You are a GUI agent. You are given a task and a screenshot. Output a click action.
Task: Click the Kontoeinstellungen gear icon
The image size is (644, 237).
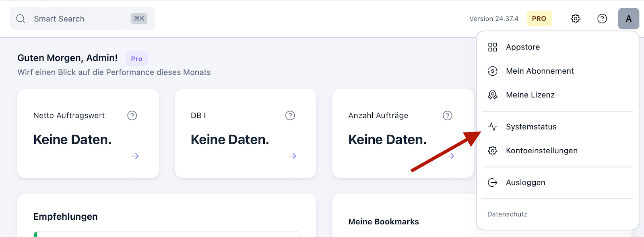[x=493, y=150]
